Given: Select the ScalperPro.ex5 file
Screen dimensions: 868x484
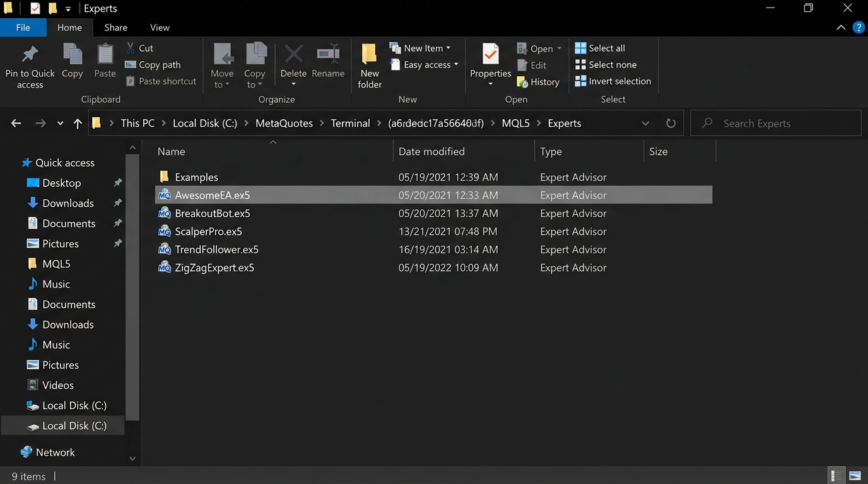Looking at the screenshot, I should [x=433, y=231].
